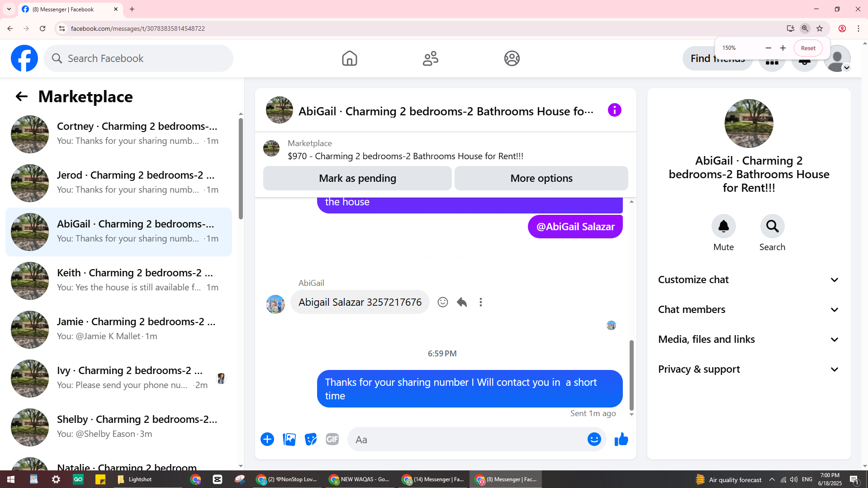Open the Jamie conversation
Image resolution: width=868 pixels, height=488 pixels.
coord(119,330)
